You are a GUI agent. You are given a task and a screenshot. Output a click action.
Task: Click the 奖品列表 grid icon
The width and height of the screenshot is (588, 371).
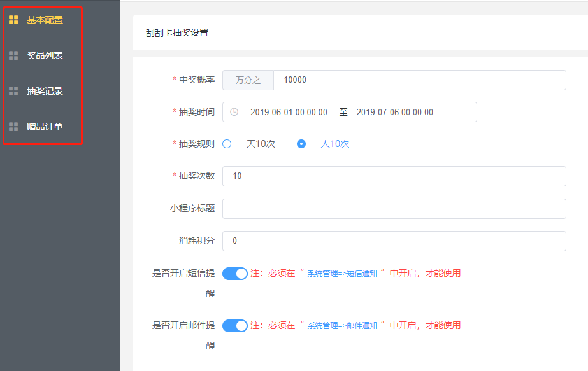pyautogui.click(x=13, y=55)
